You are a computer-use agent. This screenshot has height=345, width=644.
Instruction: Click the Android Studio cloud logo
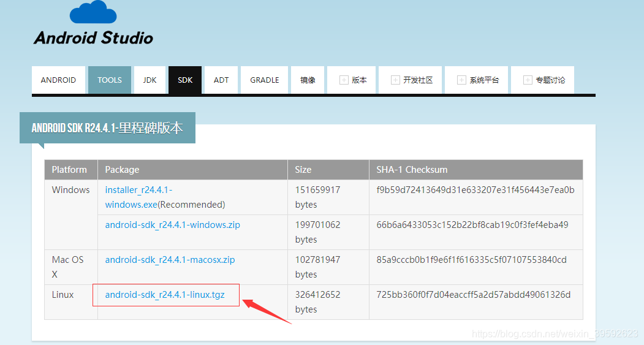pyautogui.click(x=93, y=12)
